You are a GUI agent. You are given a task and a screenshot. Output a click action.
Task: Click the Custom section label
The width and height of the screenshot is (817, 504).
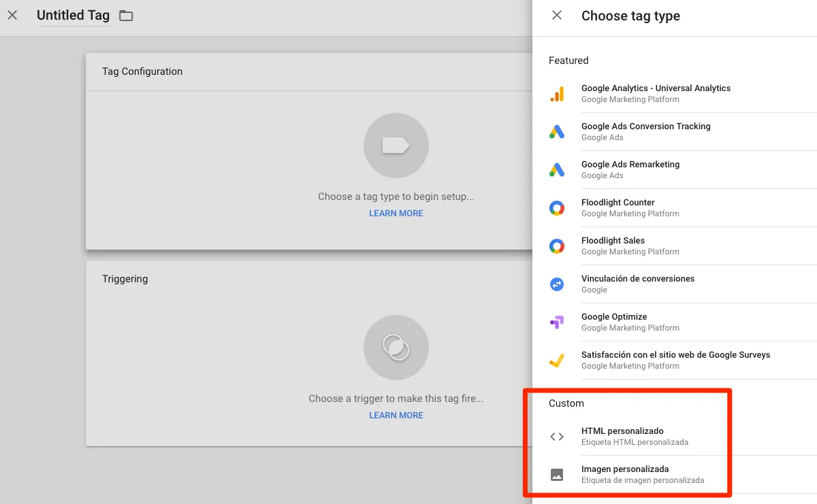(566, 403)
